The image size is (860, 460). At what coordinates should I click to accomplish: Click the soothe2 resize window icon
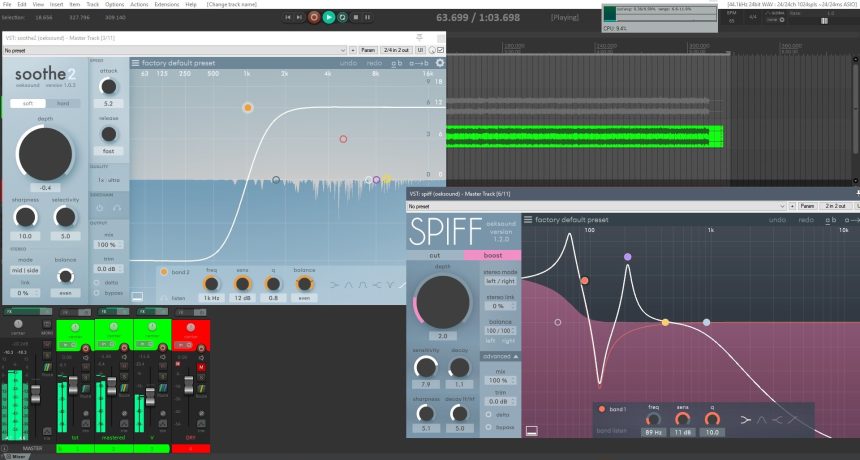pos(137,296)
